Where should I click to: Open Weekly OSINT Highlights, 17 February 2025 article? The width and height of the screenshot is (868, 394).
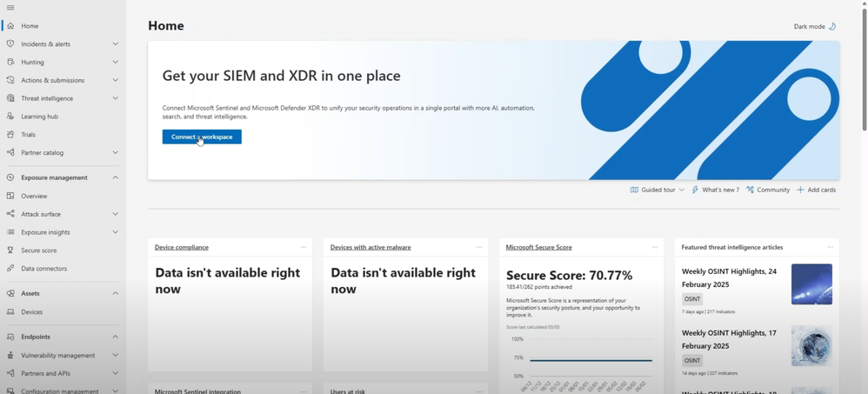pyautogui.click(x=729, y=340)
